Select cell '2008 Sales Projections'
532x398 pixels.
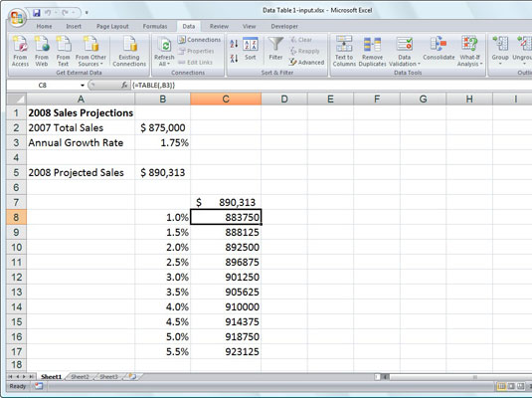(x=81, y=112)
